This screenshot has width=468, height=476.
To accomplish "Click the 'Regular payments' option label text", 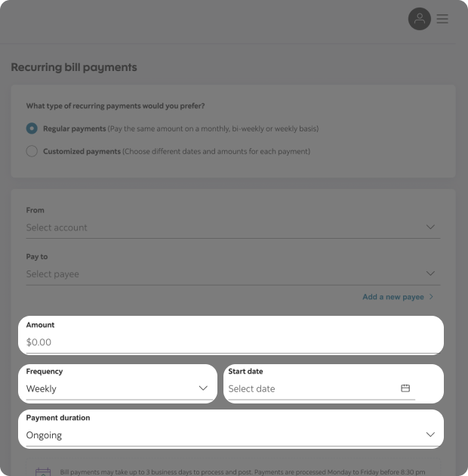I will [74, 128].
